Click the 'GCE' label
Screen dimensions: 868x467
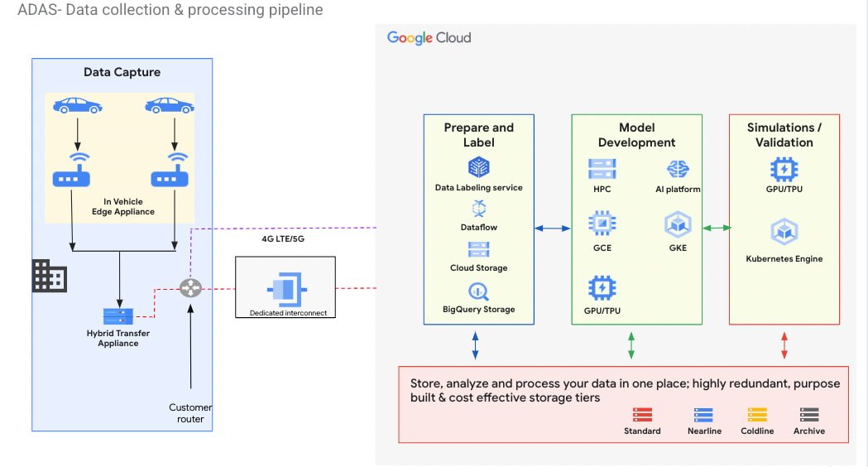(x=602, y=248)
